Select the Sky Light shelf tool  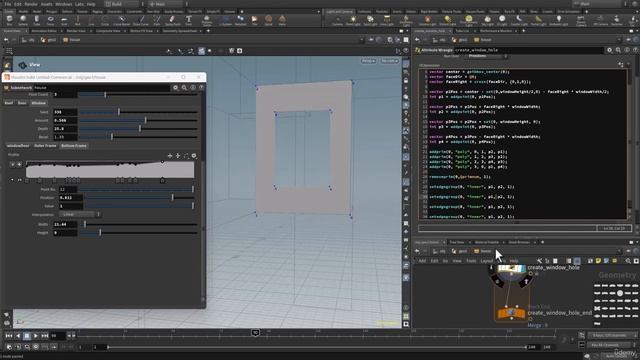(x=487, y=20)
